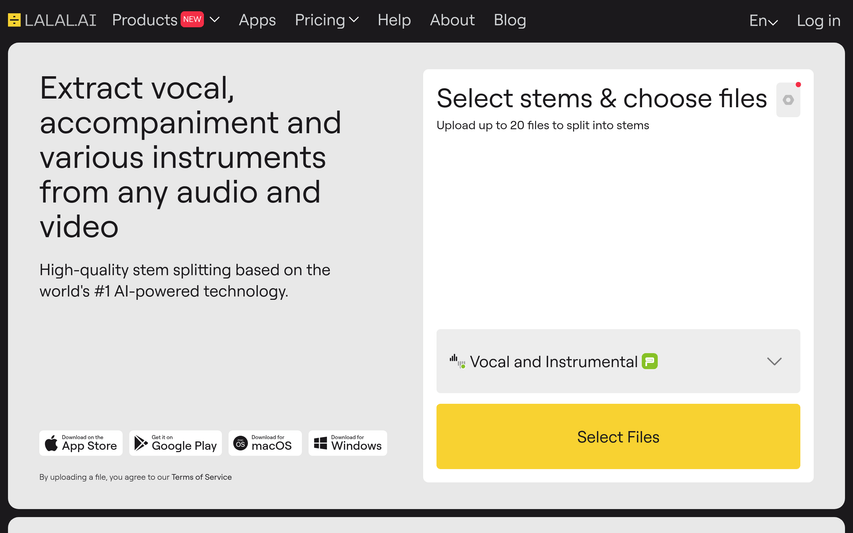
Task: Change language using the En selector
Action: 763,21
